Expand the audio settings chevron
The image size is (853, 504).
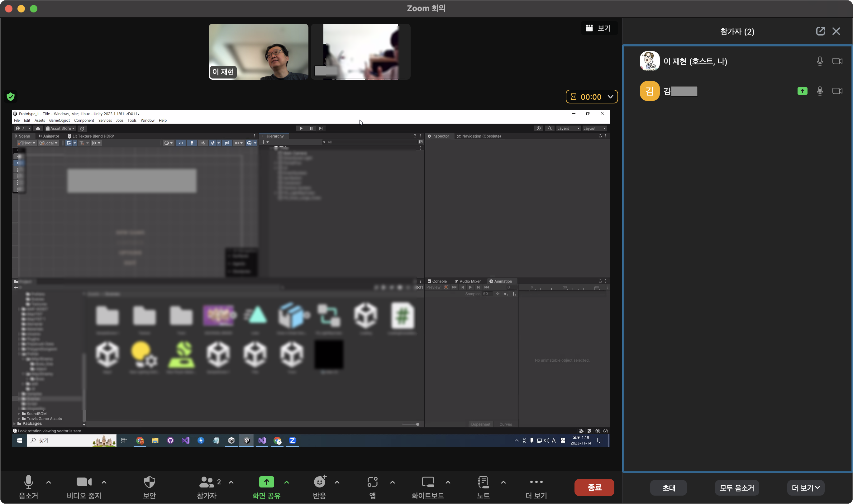pos(49,482)
